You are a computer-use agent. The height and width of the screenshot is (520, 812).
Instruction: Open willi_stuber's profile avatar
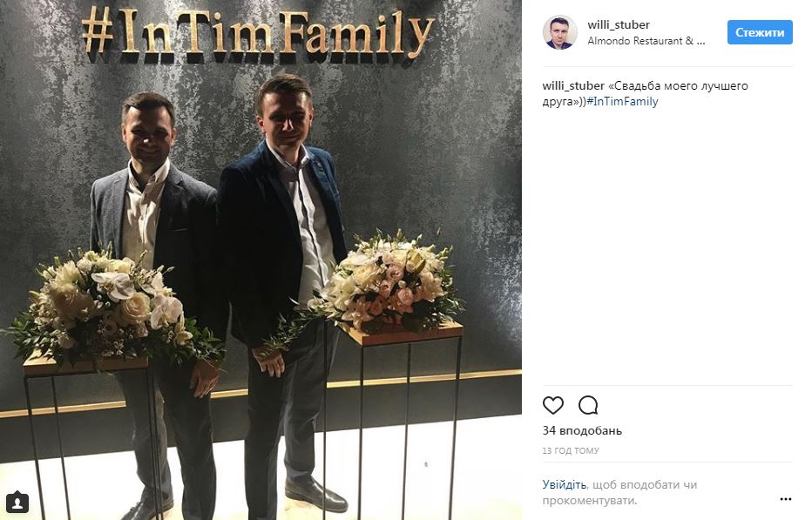pos(560,32)
